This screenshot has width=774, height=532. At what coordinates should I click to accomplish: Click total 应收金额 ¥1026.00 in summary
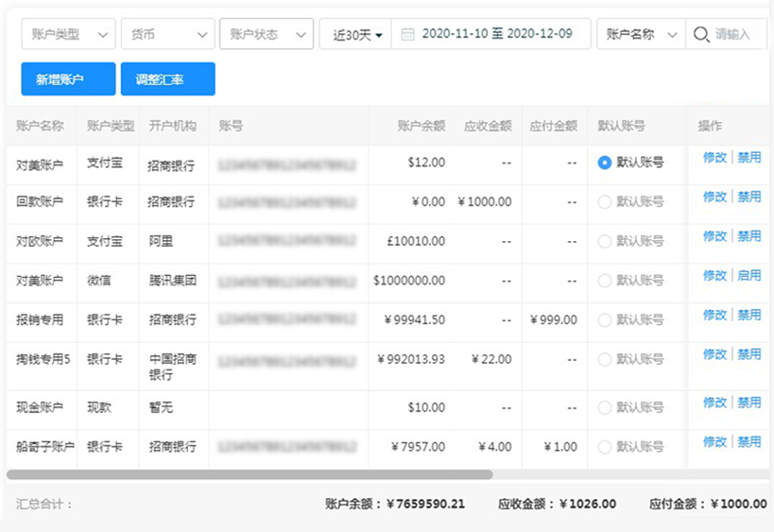(557, 504)
